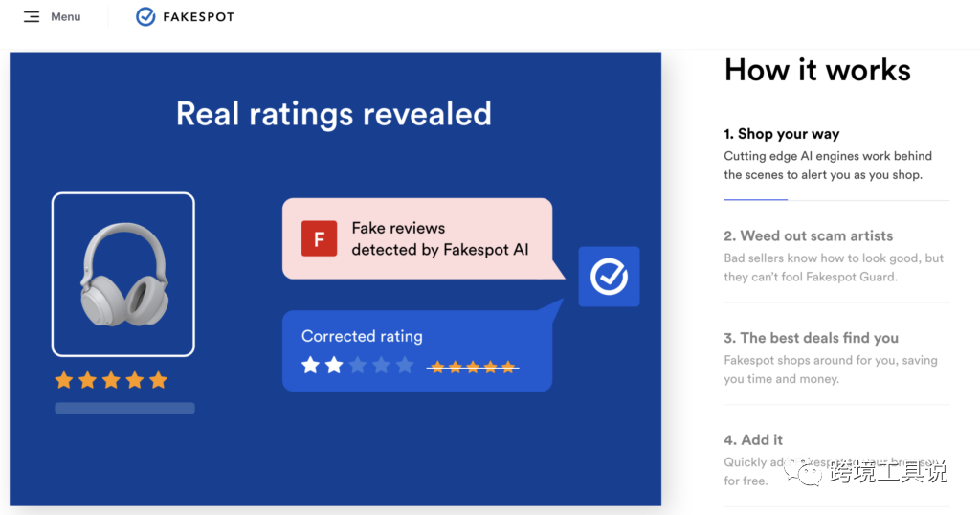
Task: Select the "2. Weed out scam artists" step
Action: tap(809, 235)
